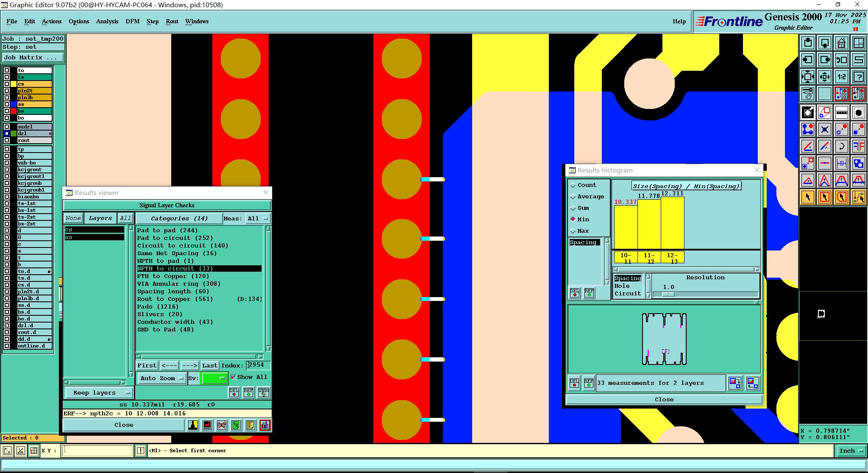
Task: Open the Analysis menu
Action: (x=107, y=21)
